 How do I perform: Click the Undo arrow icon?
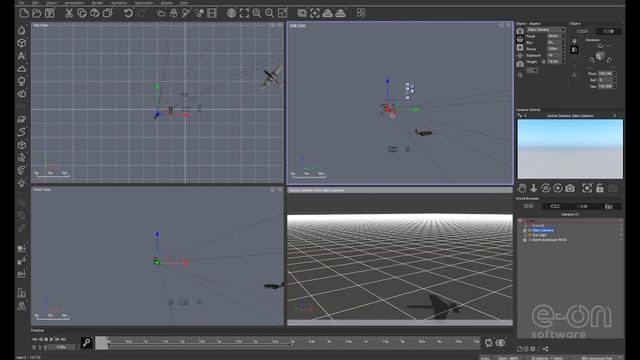(128, 13)
